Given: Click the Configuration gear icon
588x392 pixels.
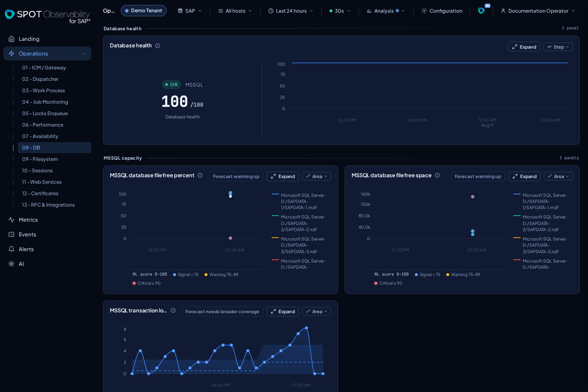Looking at the screenshot, I should click(x=424, y=11).
